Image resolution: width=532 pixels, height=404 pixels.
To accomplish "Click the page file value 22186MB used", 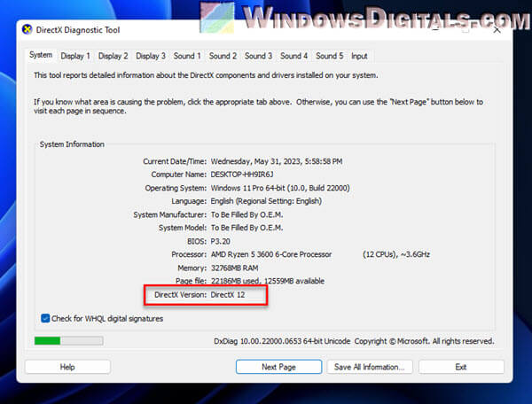I will (268, 281).
